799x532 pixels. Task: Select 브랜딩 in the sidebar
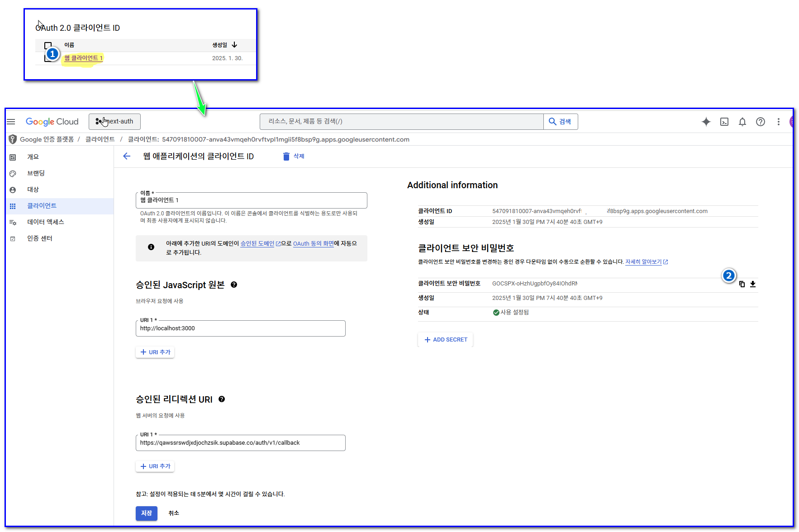36,173
